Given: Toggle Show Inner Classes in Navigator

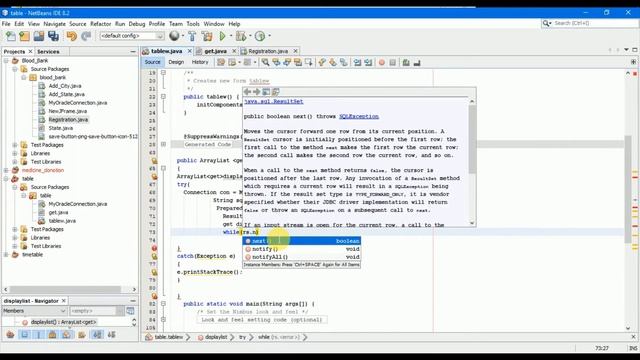Looking at the screenshot, I should coord(67,335).
